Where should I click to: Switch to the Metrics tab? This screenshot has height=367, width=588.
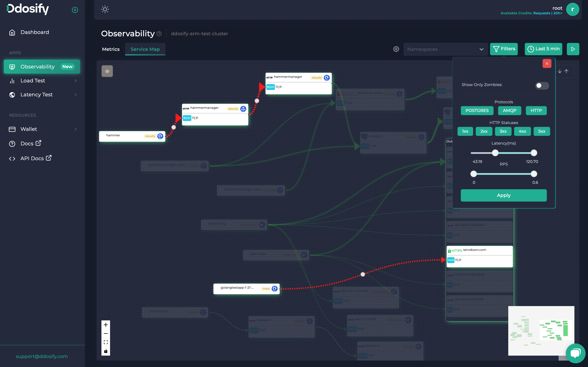pos(111,49)
